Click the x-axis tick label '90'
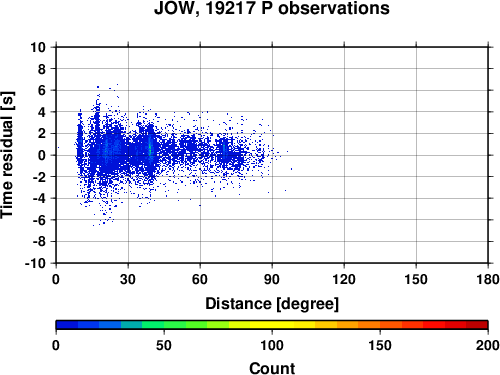 click(272, 279)
